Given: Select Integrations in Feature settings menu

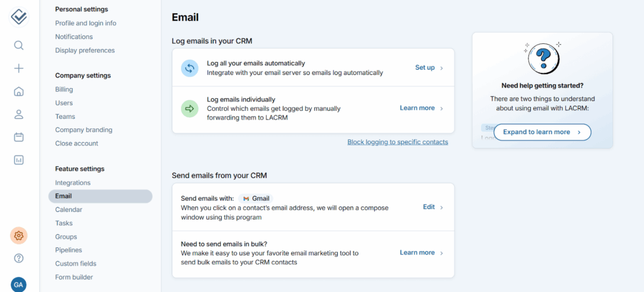Looking at the screenshot, I should point(73,182).
